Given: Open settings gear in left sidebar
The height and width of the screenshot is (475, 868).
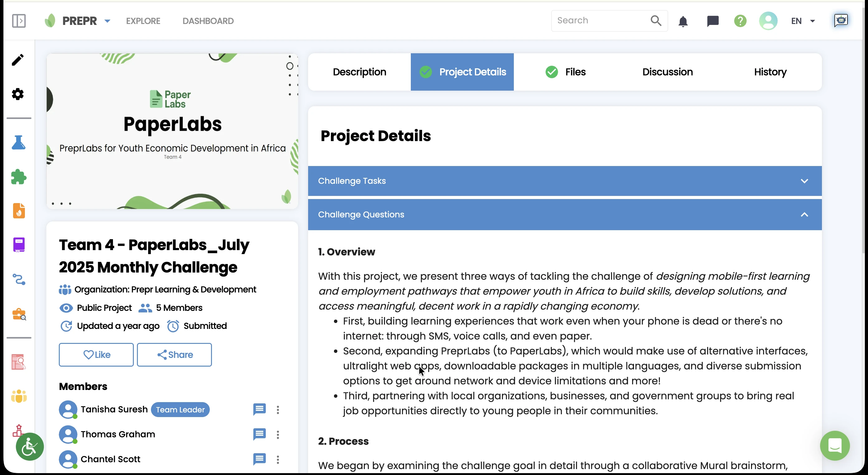Looking at the screenshot, I should pos(18,94).
